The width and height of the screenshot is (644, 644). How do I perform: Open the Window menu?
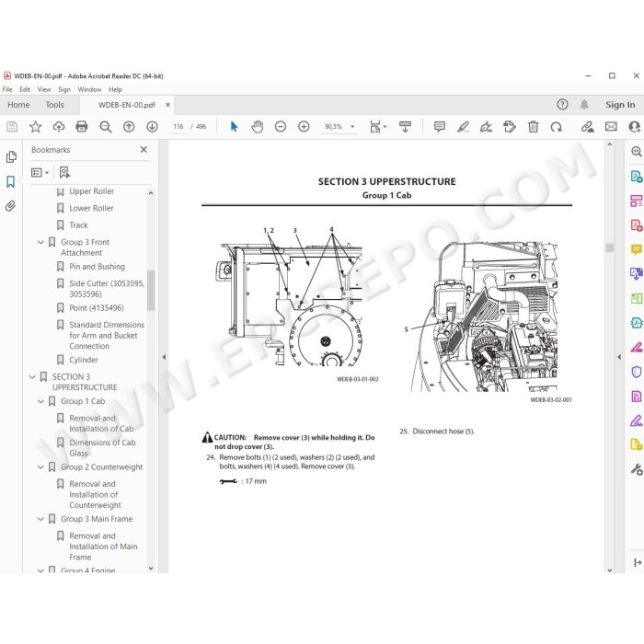(x=89, y=89)
